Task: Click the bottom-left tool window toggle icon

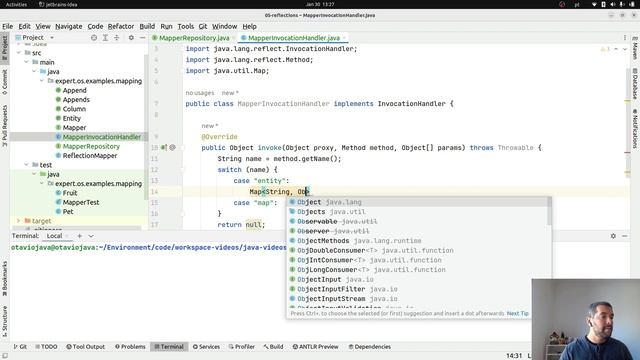Action: pos(4,356)
